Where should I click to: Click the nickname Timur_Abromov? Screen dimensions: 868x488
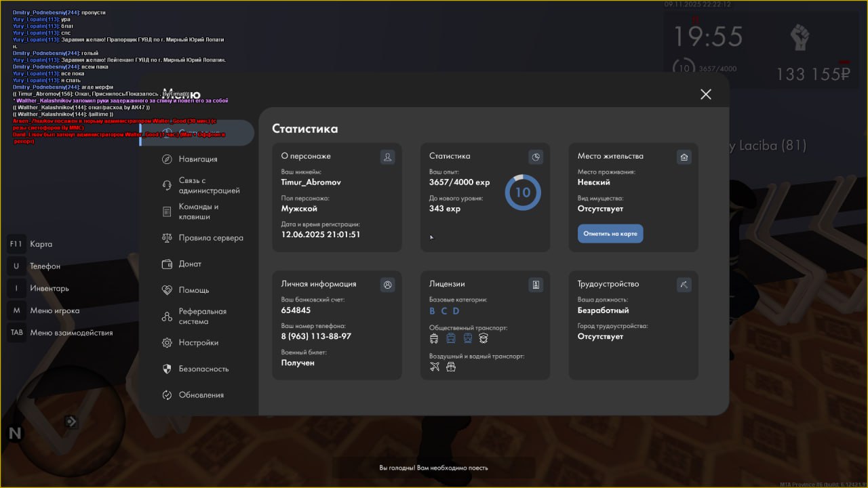pyautogui.click(x=311, y=182)
